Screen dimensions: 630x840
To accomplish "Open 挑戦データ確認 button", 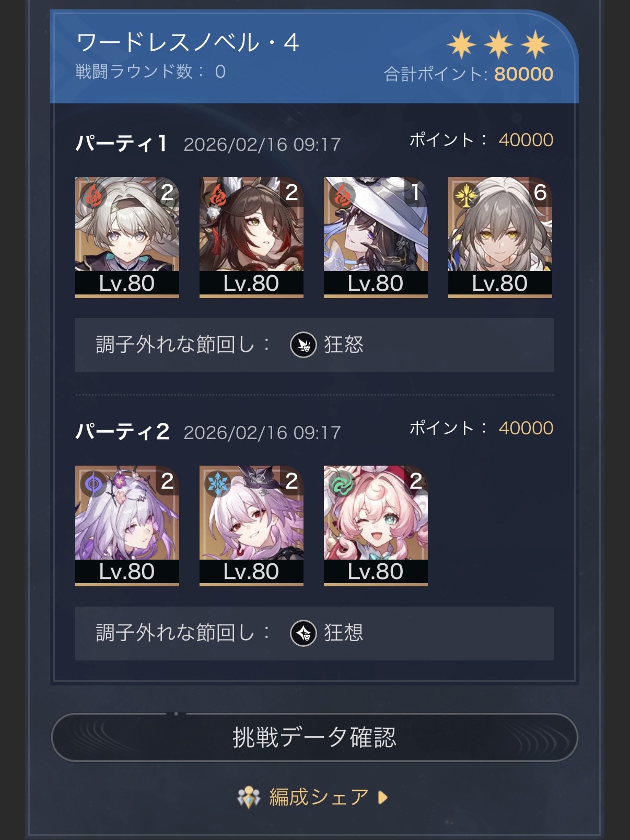I will [x=314, y=737].
